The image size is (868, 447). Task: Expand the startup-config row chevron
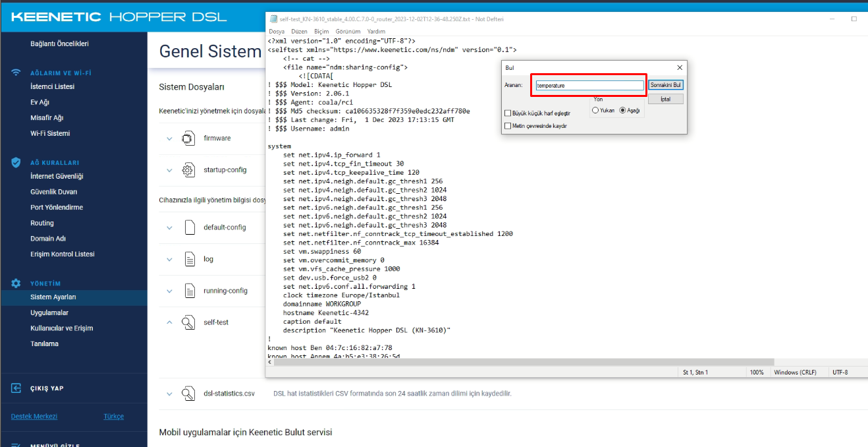tap(169, 170)
